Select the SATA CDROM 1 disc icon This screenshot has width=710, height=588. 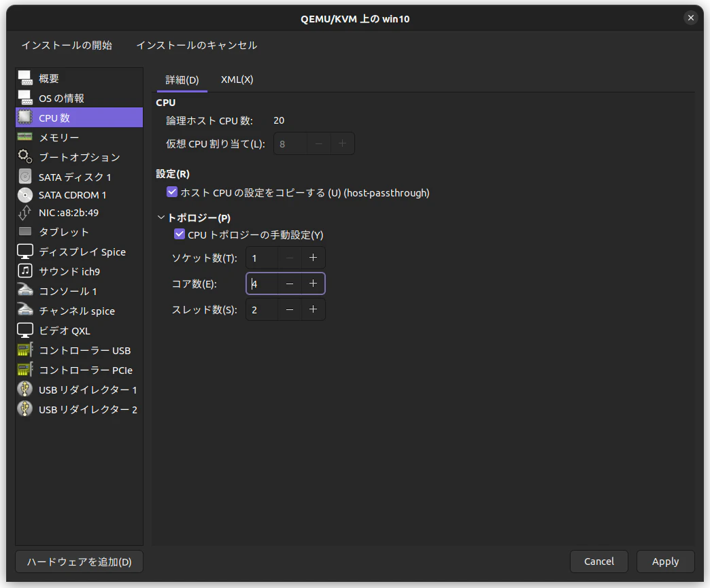[25, 194]
